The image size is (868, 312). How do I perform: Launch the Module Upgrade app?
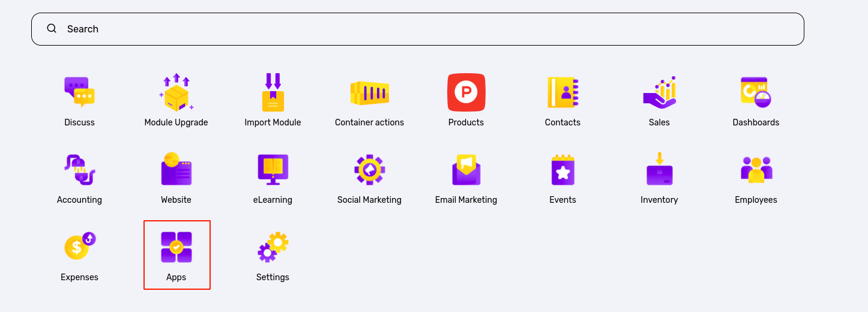(x=176, y=93)
